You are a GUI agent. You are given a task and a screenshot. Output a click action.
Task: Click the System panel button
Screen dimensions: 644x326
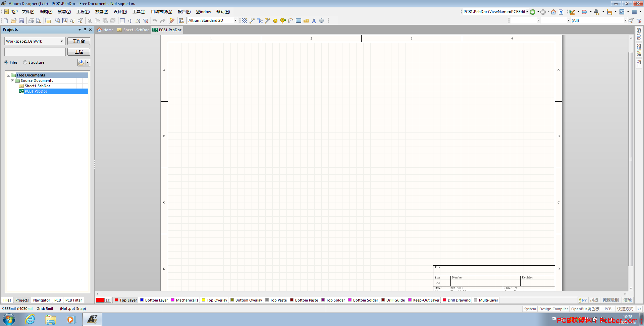click(530, 309)
